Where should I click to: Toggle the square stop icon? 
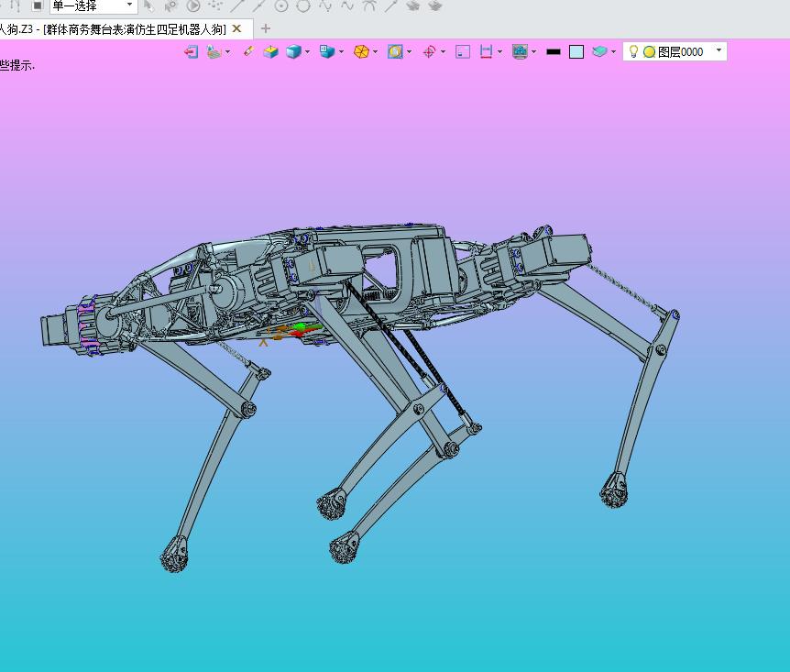point(37,6)
